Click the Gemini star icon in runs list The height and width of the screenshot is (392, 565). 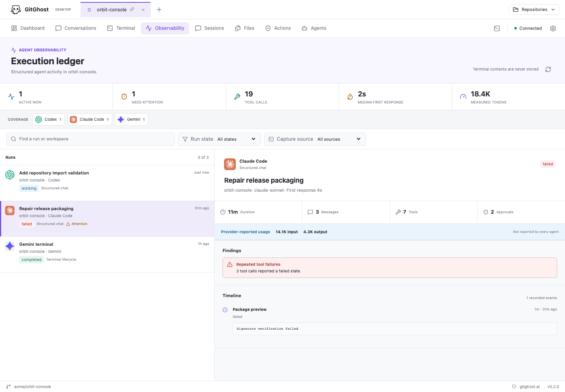pos(10,246)
